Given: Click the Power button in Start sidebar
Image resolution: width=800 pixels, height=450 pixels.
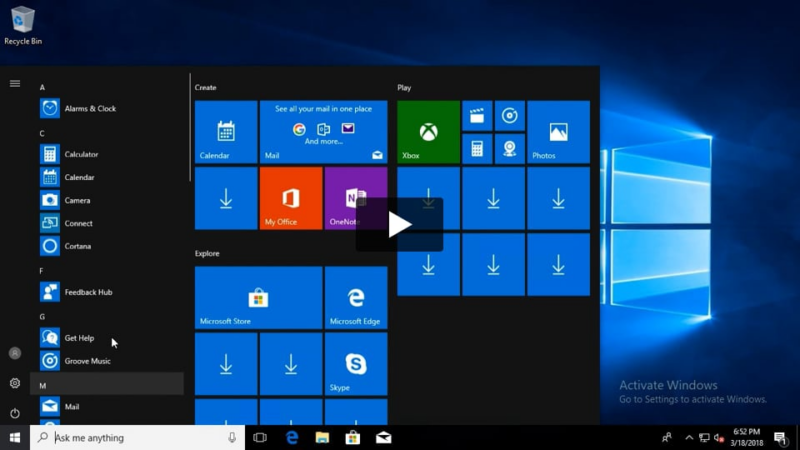Looking at the screenshot, I should point(15,413).
